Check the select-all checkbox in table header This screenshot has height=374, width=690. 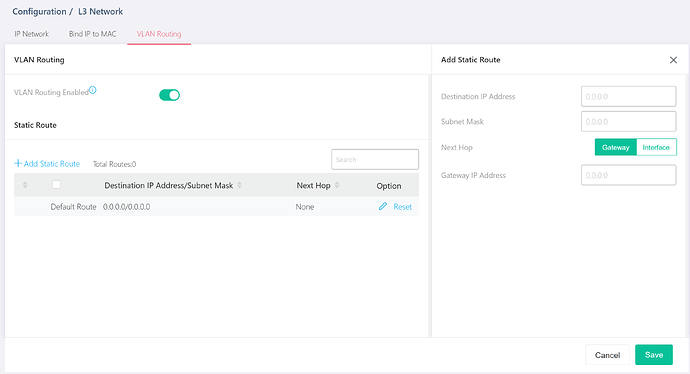56,185
